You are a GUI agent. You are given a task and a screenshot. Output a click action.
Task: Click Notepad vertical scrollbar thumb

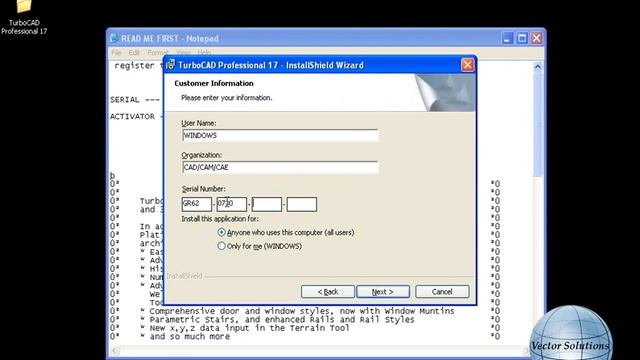click(x=538, y=124)
